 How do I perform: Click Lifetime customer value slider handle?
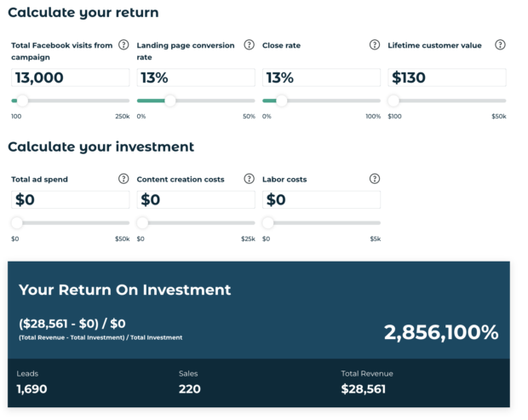(x=393, y=101)
